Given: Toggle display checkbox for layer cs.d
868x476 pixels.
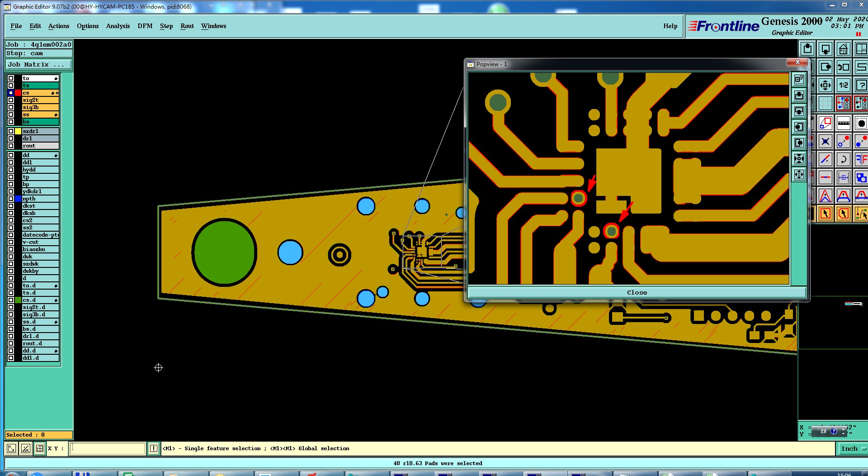Looking at the screenshot, I should (11, 300).
